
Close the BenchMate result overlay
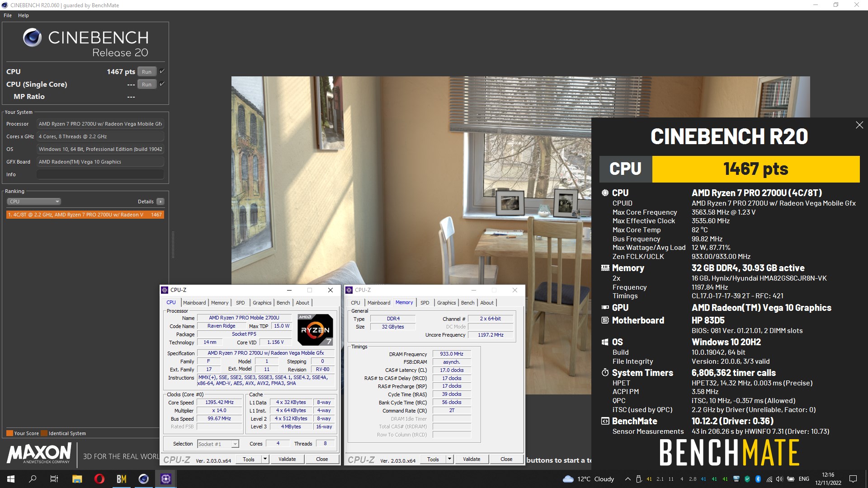click(x=859, y=125)
